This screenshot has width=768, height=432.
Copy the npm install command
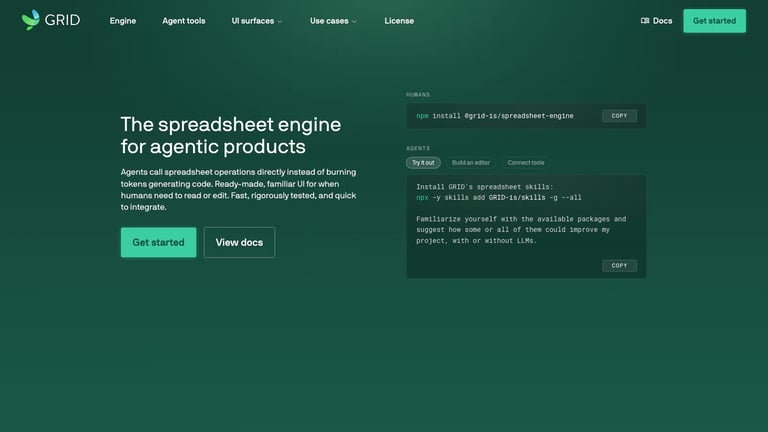click(x=619, y=116)
